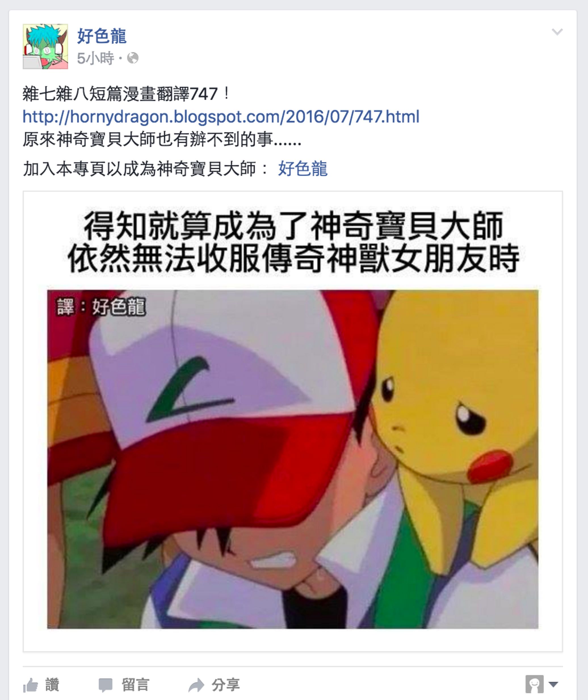Screen dimensions: 588x700
Task: Expand the post options chevron
Action: (557, 32)
